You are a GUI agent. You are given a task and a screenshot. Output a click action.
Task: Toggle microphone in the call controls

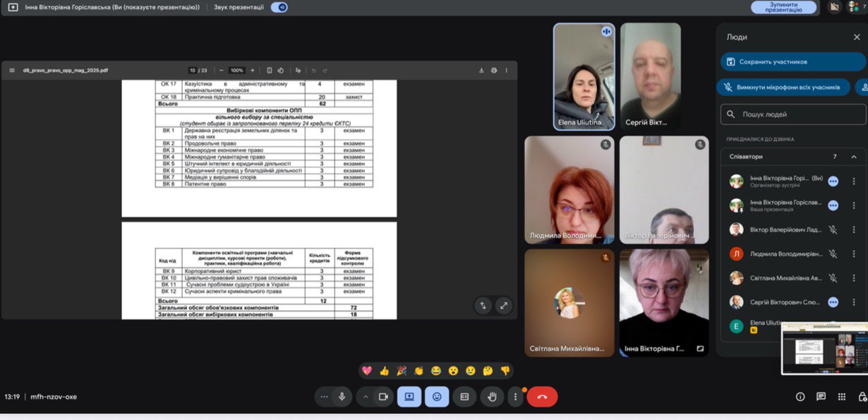[342, 397]
